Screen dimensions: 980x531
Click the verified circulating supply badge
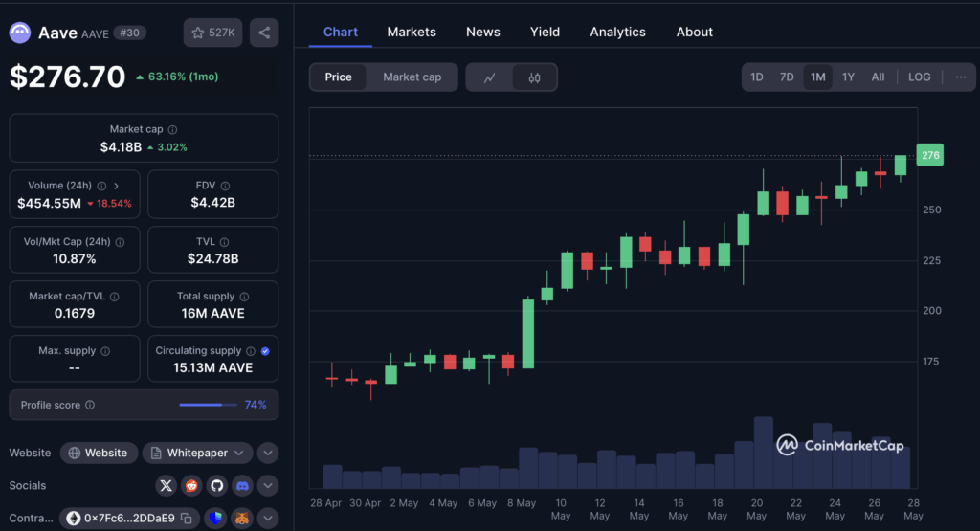[265, 351]
